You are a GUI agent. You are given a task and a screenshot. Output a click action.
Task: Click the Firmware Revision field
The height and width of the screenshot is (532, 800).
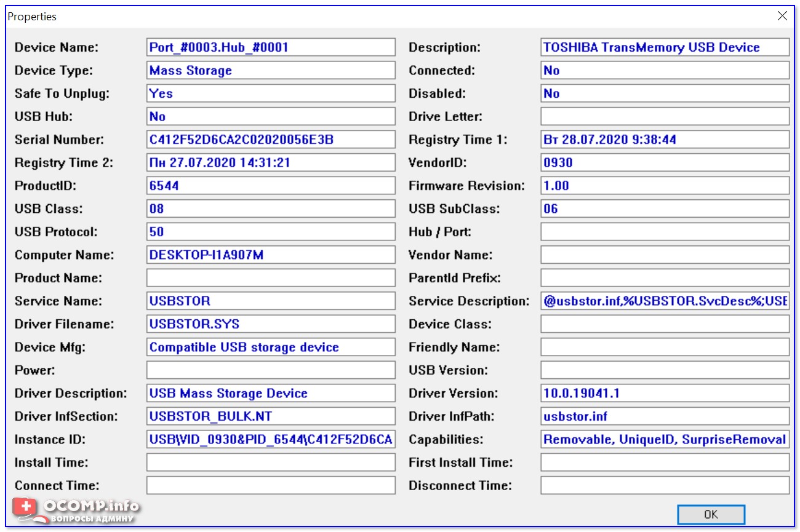pos(665,186)
